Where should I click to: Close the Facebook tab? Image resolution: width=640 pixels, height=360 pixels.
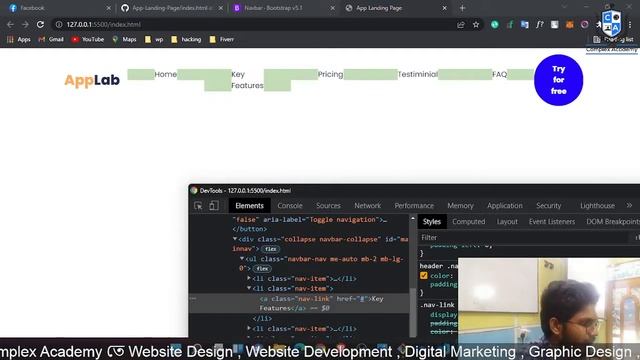click(x=109, y=8)
